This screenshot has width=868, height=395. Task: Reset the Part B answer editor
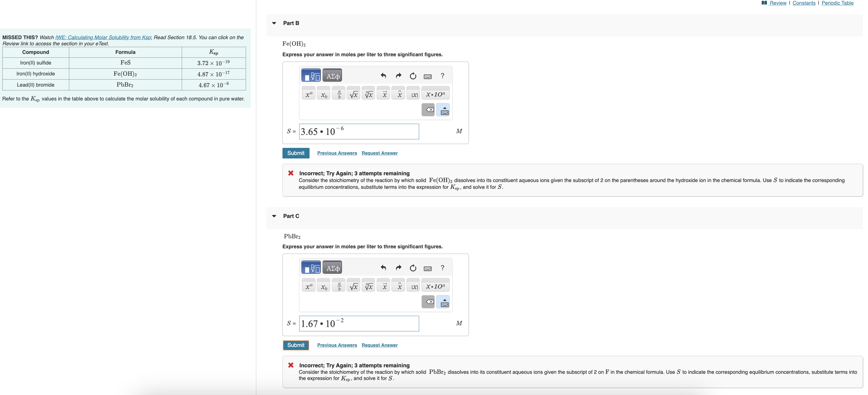point(413,76)
